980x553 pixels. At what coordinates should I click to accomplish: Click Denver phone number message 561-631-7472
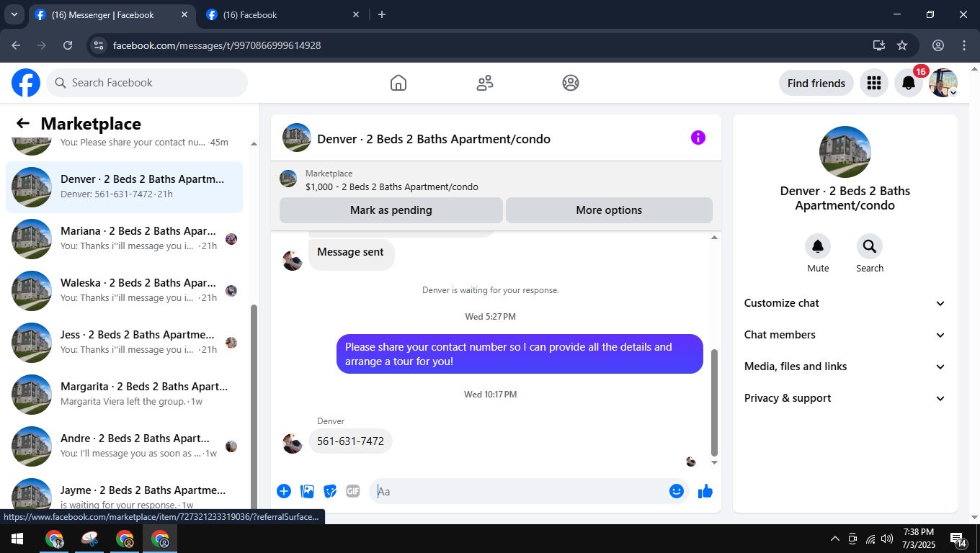pos(350,441)
